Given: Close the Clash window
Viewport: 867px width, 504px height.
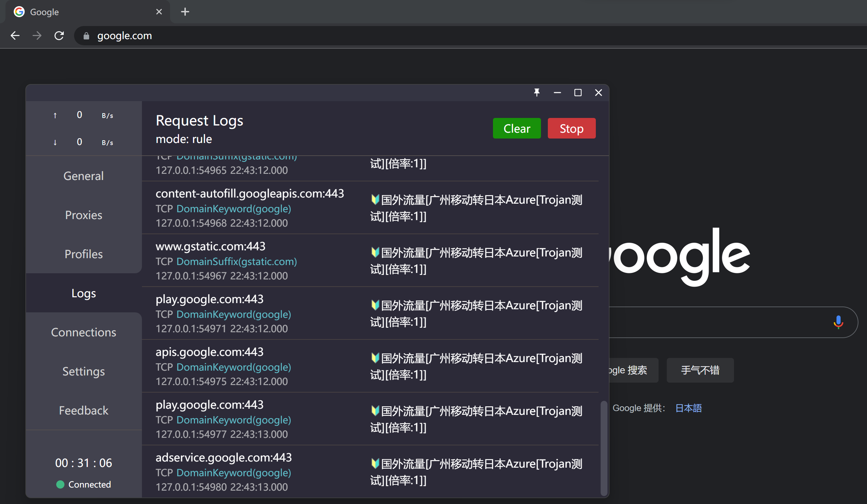Looking at the screenshot, I should coord(599,93).
